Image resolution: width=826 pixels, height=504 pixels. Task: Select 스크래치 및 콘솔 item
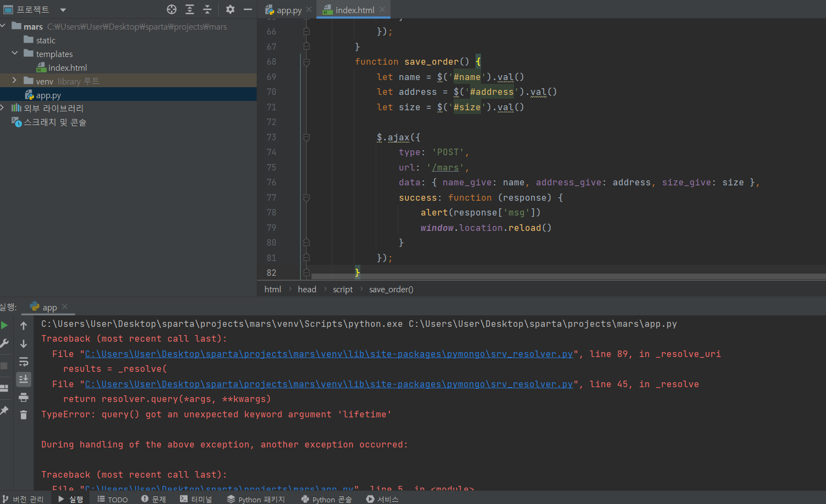tap(55, 122)
